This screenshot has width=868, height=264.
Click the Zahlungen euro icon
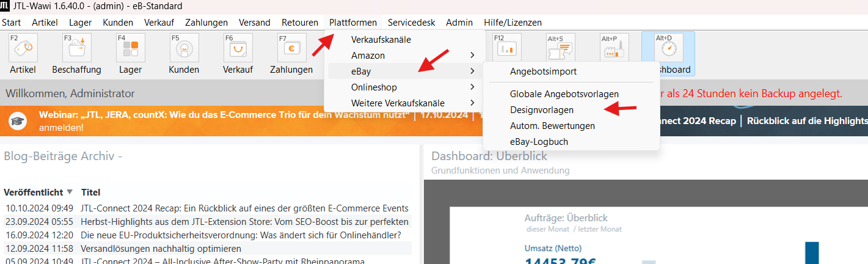291,48
